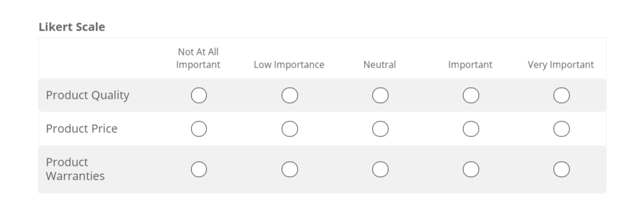Screen dimensions: 644x215
Task: Select Neutral for Product Warranties
Action: click(x=380, y=169)
